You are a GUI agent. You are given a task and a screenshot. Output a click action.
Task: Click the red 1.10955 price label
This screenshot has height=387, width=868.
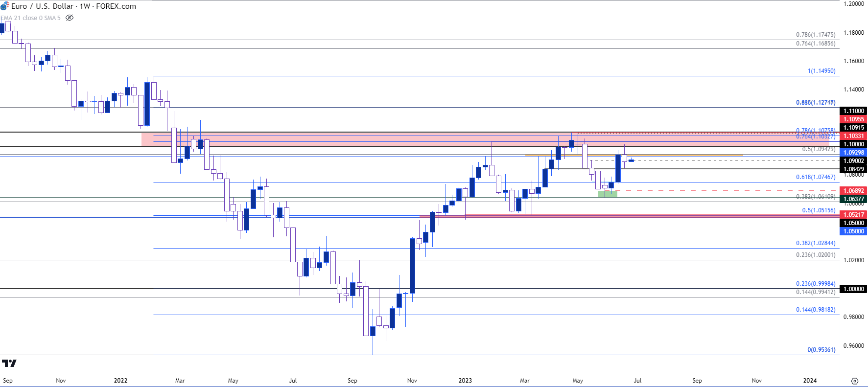(853, 119)
